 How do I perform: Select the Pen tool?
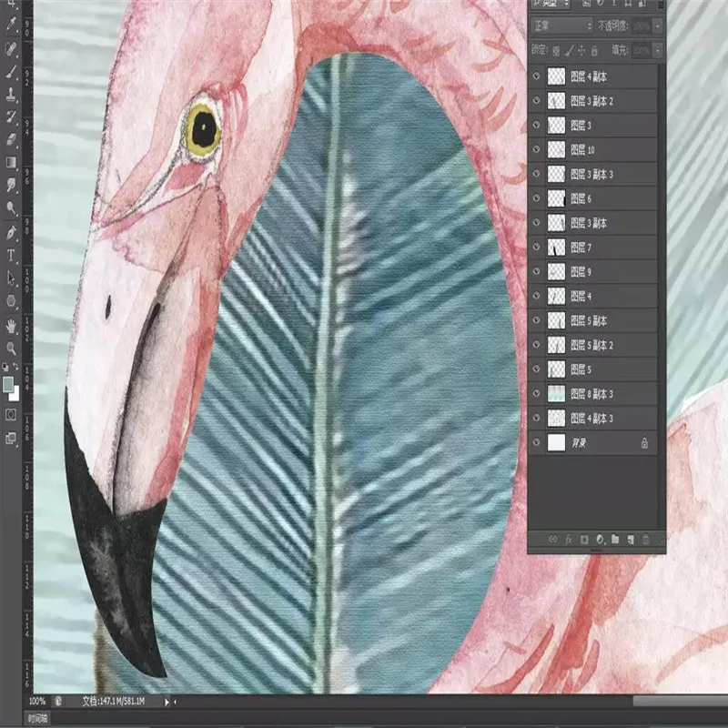coord(11,232)
